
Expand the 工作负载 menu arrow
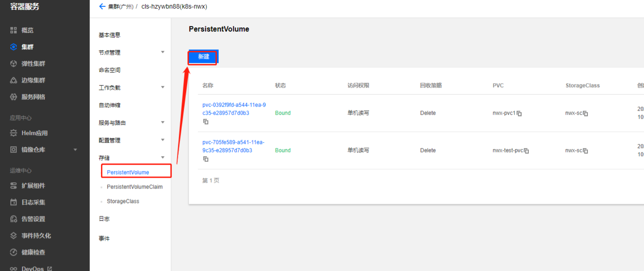pos(163,87)
